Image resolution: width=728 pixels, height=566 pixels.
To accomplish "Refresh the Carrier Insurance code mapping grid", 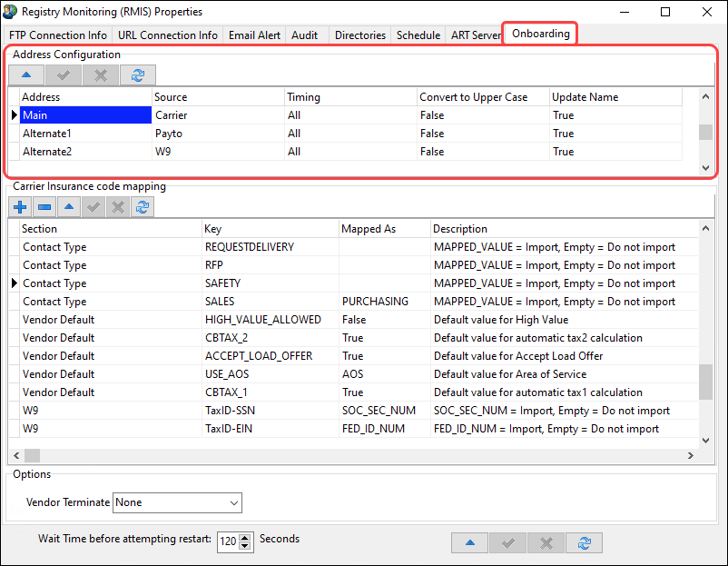I will [142, 207].
